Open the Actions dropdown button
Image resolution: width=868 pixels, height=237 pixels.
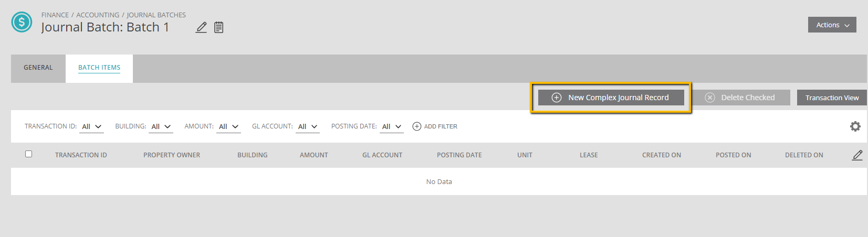[832, 25]
